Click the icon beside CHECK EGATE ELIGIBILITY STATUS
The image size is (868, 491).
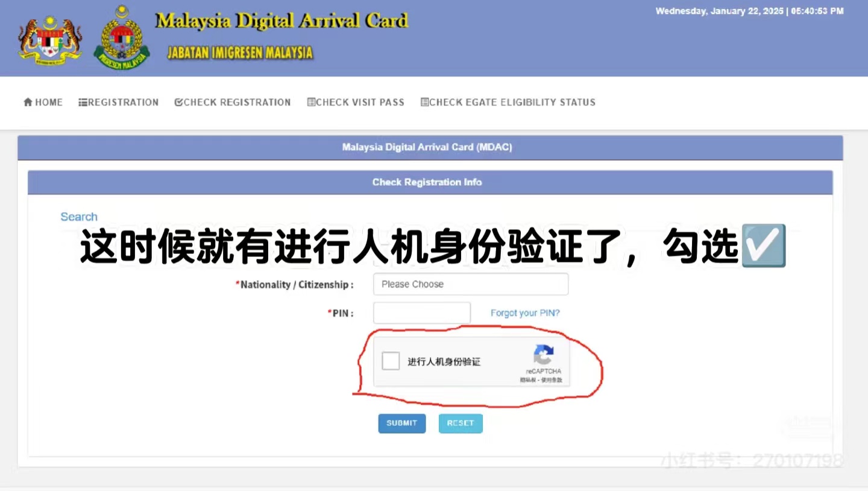pos(424,103)
